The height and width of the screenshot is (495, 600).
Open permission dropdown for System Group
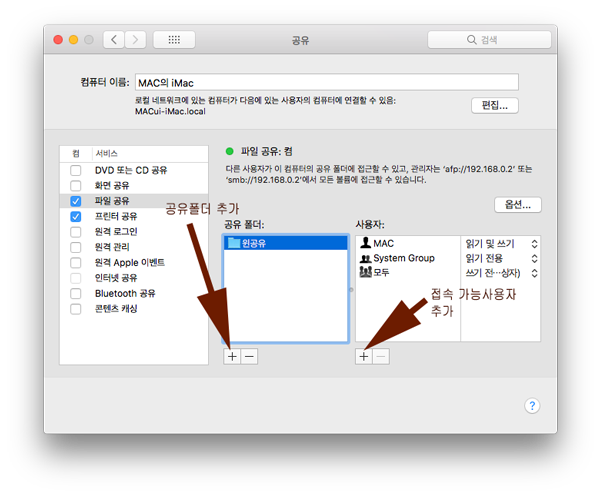coord(534,258)
